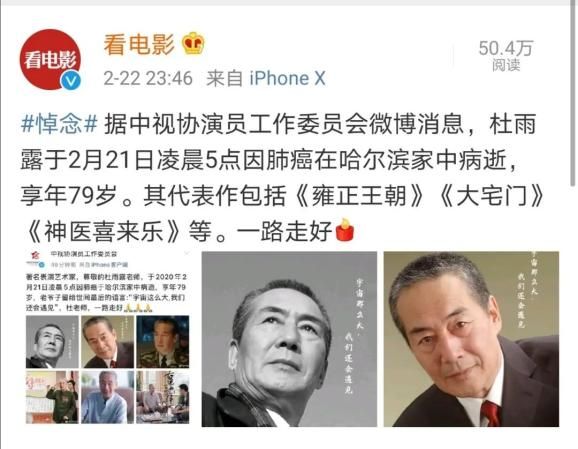Tap the red candle emoji

click(345, 230)
